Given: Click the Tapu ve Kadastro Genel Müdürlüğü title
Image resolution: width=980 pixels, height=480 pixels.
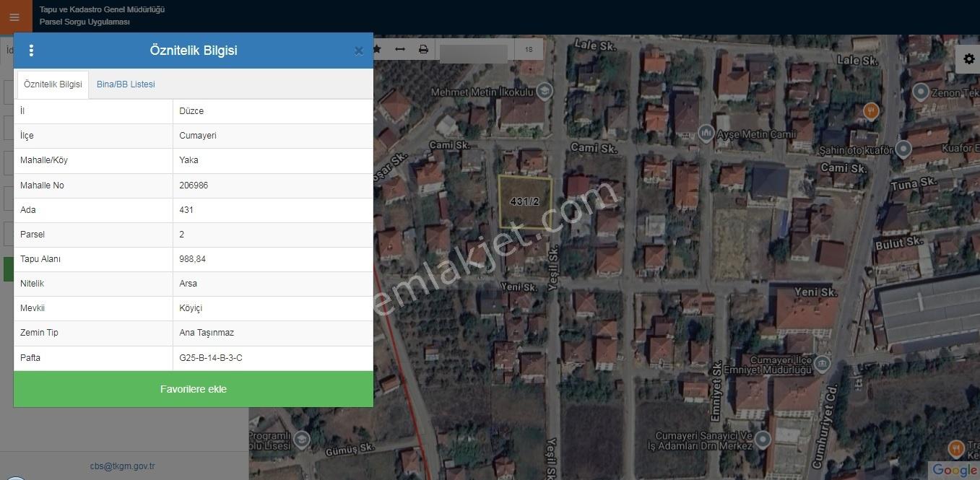Looking at the screenshot, I should (103, 9).
